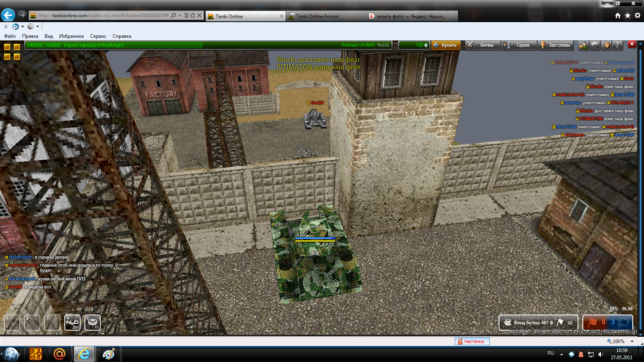Click the red and blue flag score panel
644x362 pixels.
click(x=608, y=323)
